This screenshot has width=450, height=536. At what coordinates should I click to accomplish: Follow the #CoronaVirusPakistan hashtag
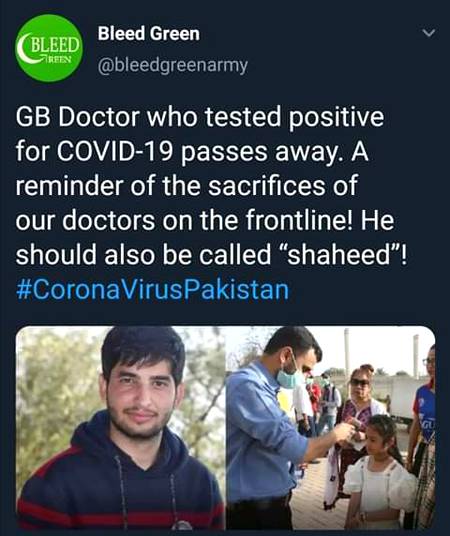[x=153, y=290]
